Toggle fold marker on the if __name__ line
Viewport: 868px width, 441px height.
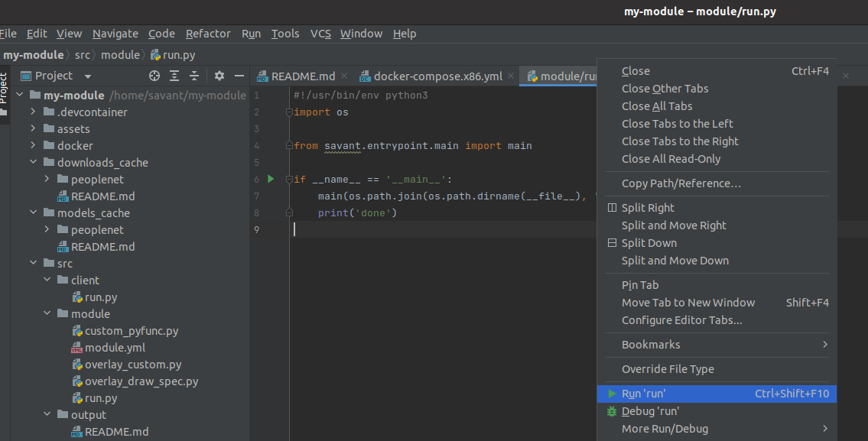(x=289, y=180)
